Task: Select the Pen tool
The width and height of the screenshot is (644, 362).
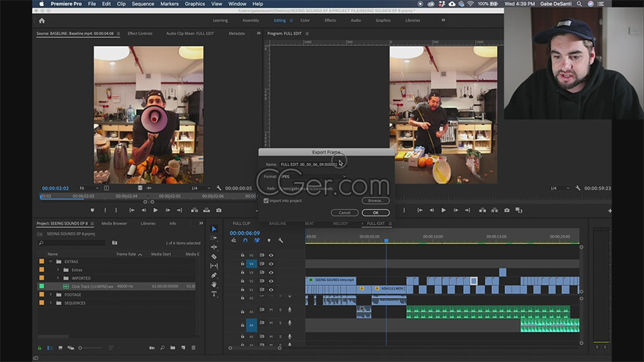Action: (214, 275)
